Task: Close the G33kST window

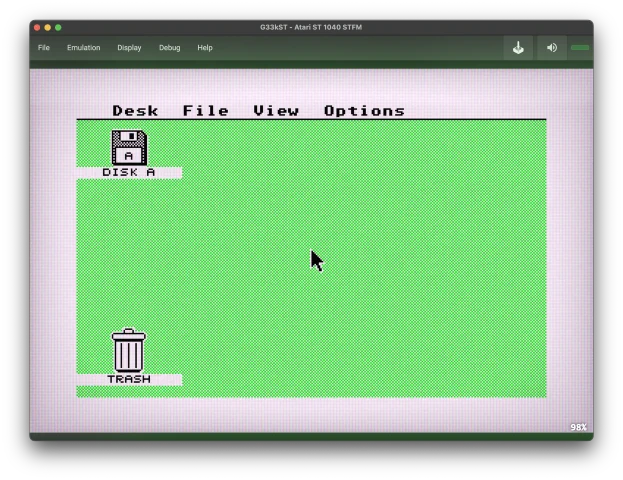Action: click(x=37, y=27)
